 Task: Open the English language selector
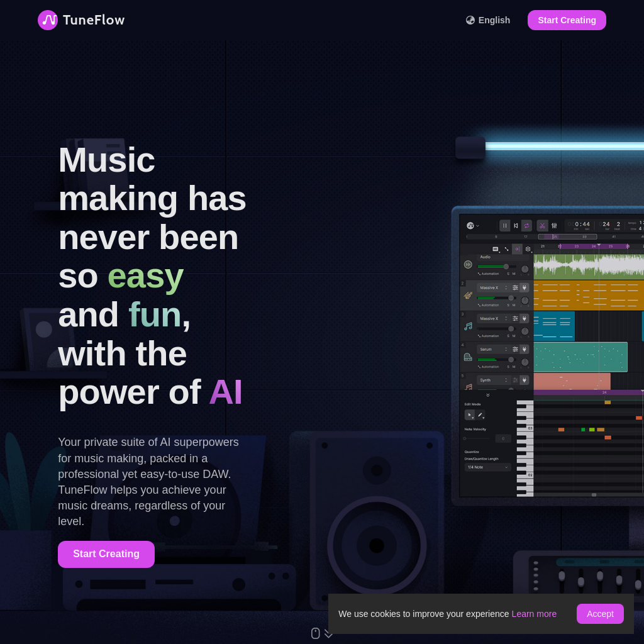[x=488, y=20]
